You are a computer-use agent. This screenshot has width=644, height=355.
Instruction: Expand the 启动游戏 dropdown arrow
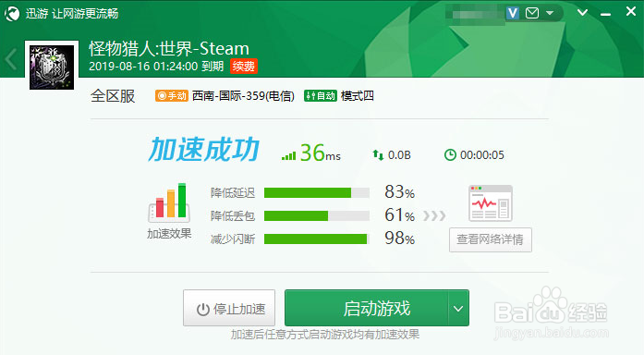click(458, 308)
